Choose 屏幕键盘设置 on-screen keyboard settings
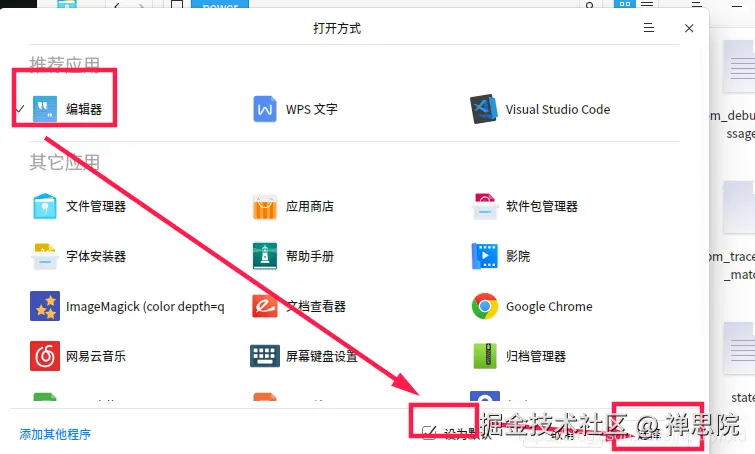The width and height of the screenshot is (755, 454). click(304, 356)
